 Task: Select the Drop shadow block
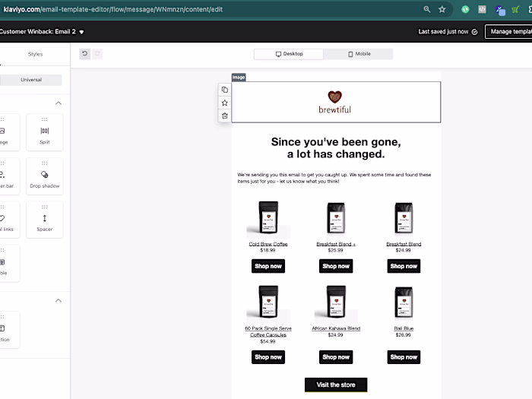45,176
